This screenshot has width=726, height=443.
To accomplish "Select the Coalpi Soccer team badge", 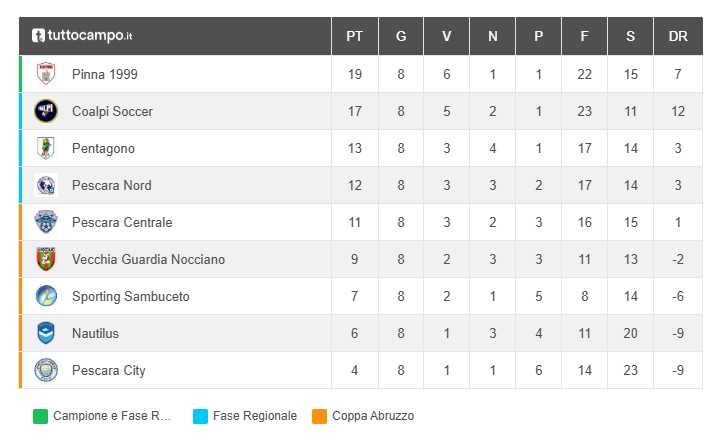I will tap(46, 111).
